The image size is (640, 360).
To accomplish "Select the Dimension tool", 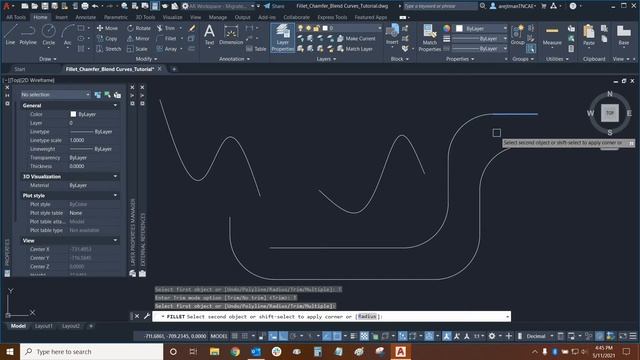I will 231,34.
